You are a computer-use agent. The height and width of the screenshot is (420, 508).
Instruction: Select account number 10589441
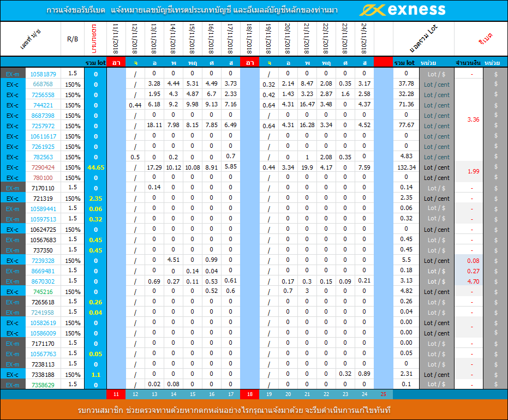[43, 209]
